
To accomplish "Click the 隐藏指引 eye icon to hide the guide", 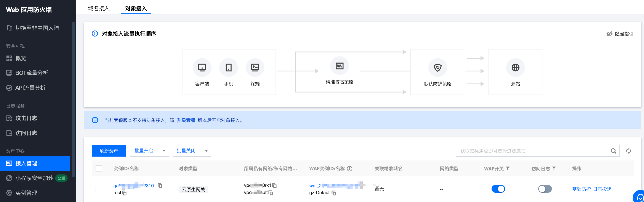I will [609, 34].
